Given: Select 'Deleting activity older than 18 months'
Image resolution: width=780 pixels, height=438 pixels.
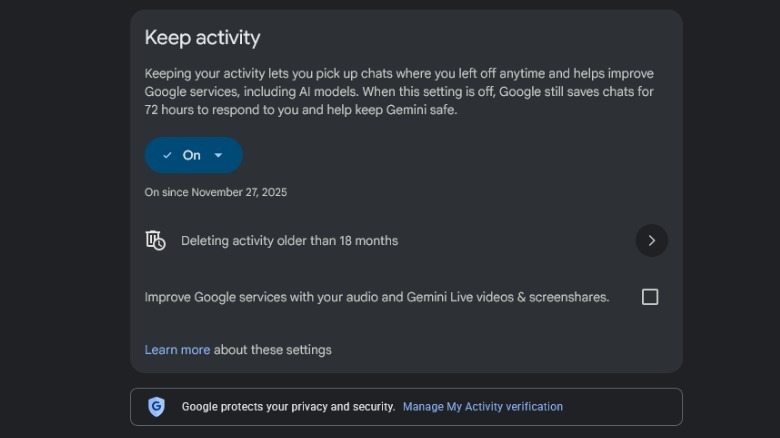Looking at the screenshot, I should (289, 241).
